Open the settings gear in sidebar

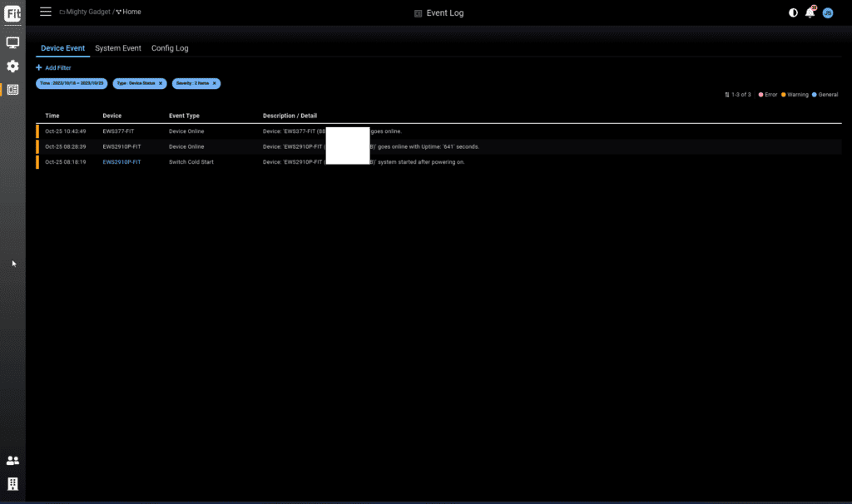pyautogui.click(x=12, y=66)
